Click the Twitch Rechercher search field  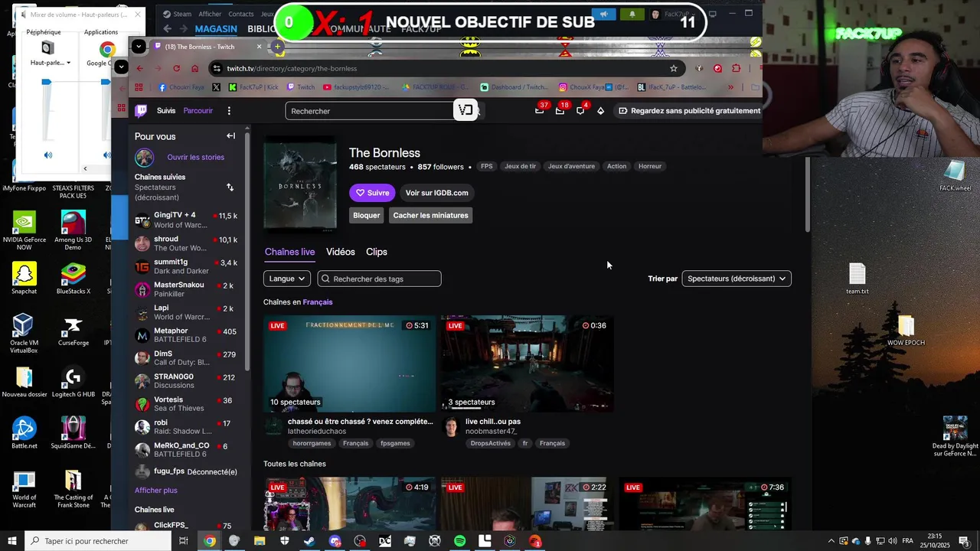click(x=370, y=111)
